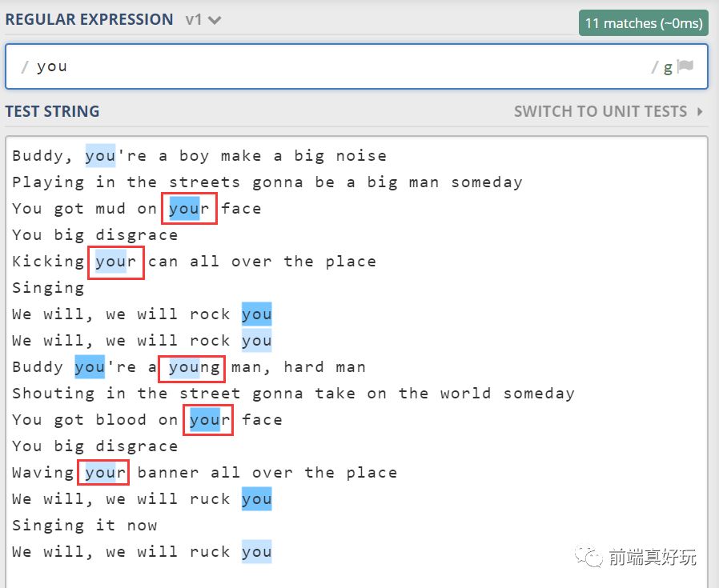Click the line "Singing it now"
This screenshot has width=719, height=588.
pos(84,526)
